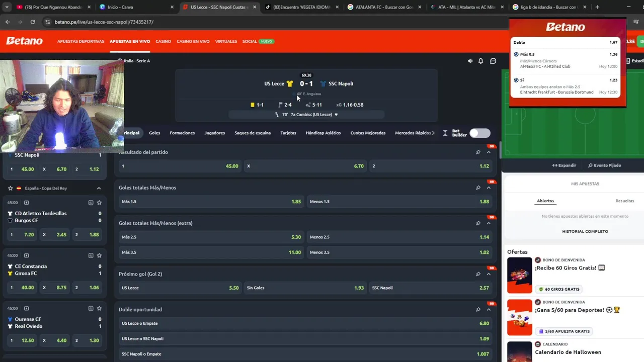Open the Hándicap Asiático tab
The image size is (644, 362).
(323, 133)
